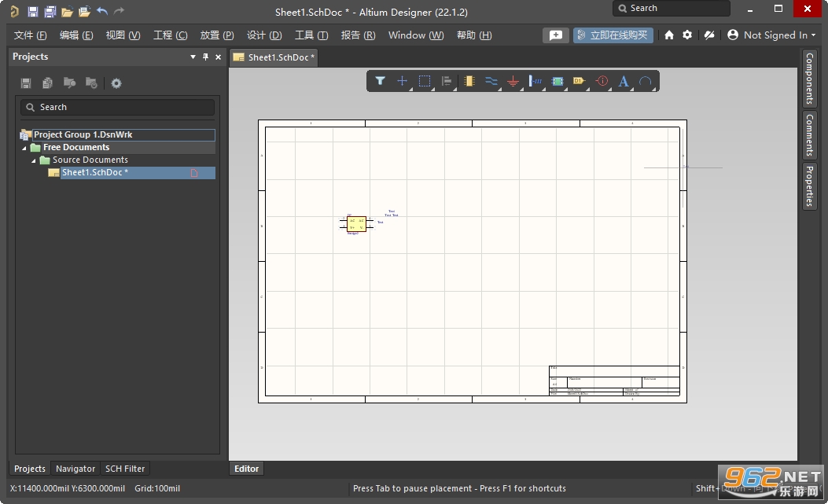Click the 立即在线购买 button
The height and width of the screenshot is (504, 828).
click(x=613, y=35)
